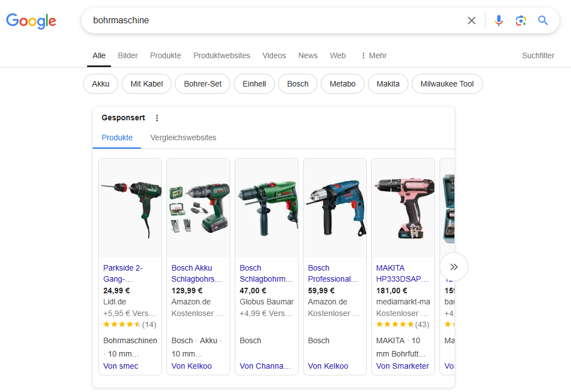Open the three-dot menu beside Gesponsert
Image resolution: width=571 pixels, height=392 pixels.
157,118
